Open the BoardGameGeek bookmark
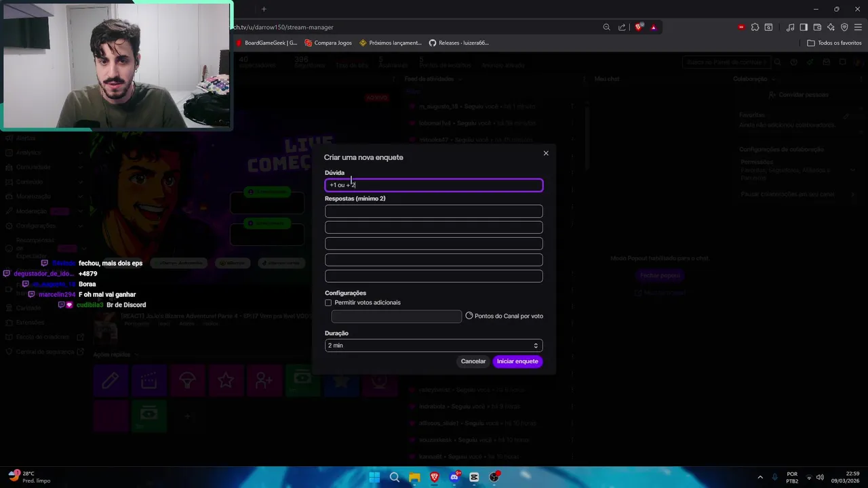 pyautogui.click(x=267, y=43)
